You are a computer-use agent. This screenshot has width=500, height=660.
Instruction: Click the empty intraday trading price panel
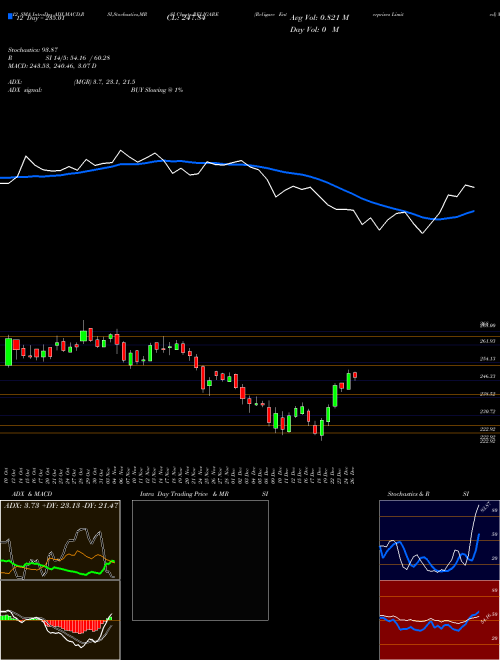click(x=200, y=560)
